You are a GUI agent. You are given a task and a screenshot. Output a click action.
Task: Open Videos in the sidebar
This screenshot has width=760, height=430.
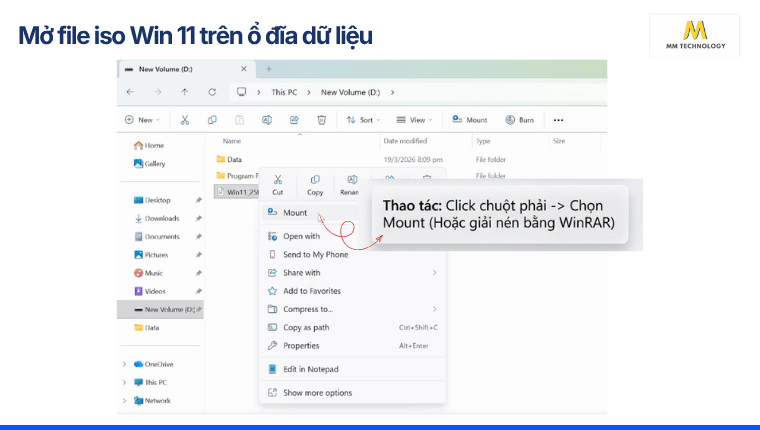[150, 291]
